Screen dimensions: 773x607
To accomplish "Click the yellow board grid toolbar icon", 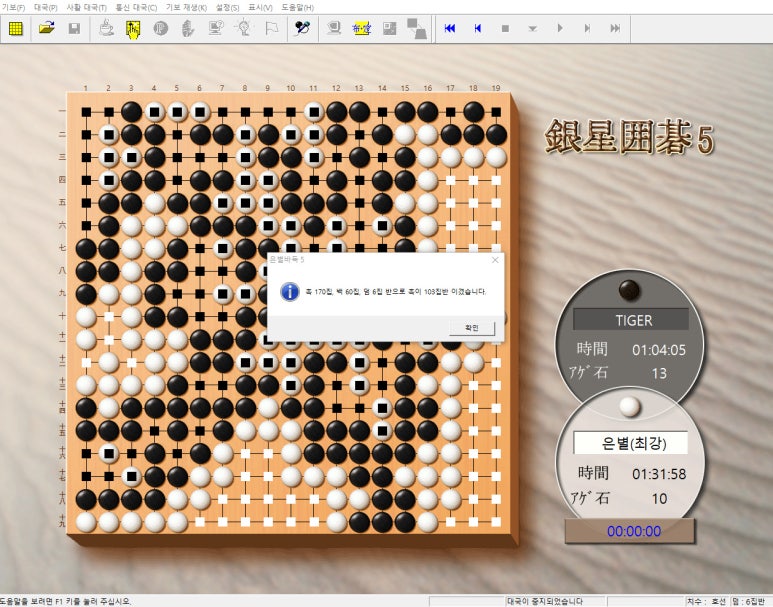I will [x=16, y=29].
